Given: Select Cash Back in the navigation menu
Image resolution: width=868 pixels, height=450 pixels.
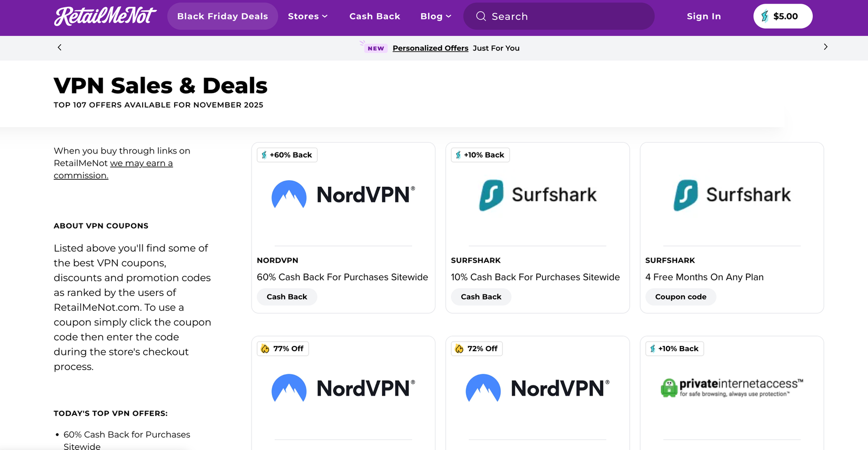Looking at the screenshot, I should (x=375, y=16).
